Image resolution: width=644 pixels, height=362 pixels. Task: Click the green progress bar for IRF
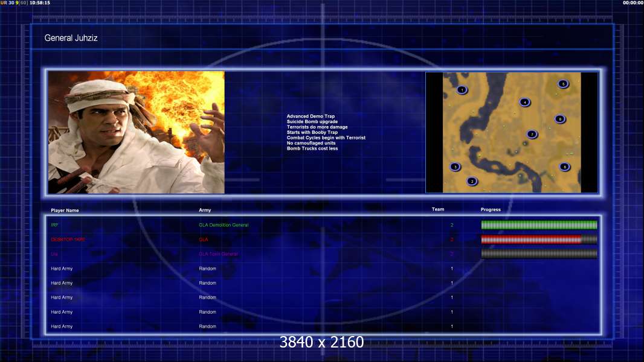539,224
